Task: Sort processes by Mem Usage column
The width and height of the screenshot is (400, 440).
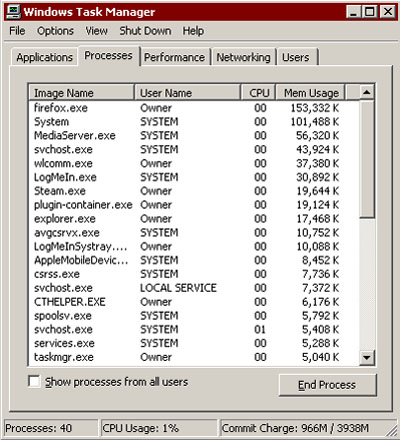Action: [310, 93]
